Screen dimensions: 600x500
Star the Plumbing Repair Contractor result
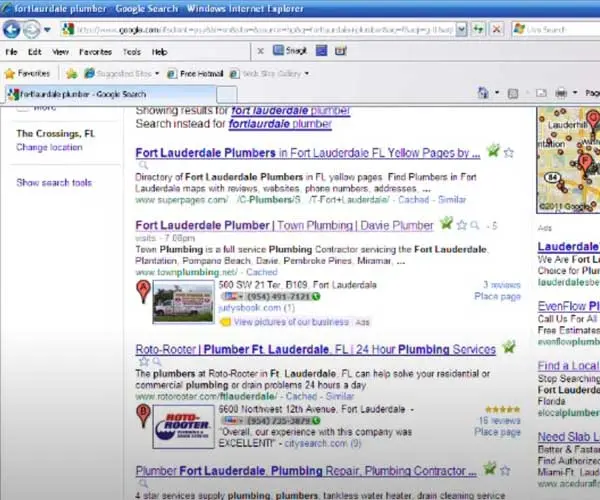coord(505,470)
